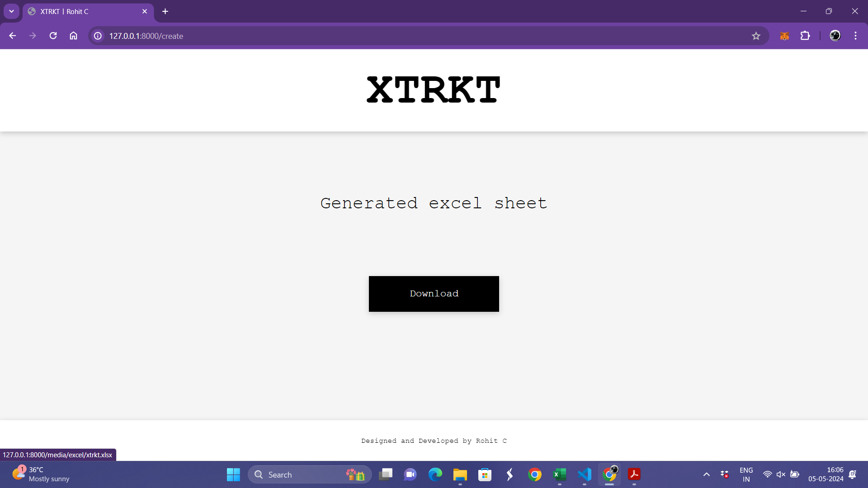Show hidden system tray icons chevron

(x=706, y=474)
